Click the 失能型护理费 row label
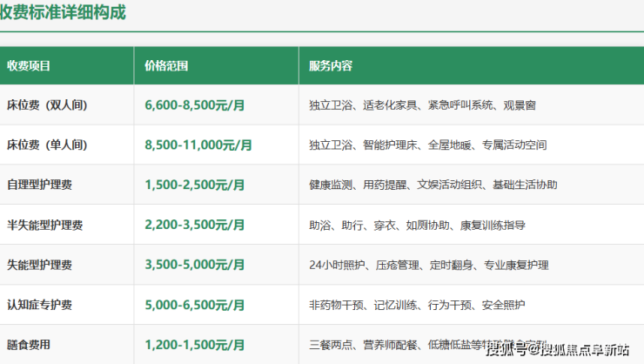The width and height of the screenshot is (644, 364). 40,266
